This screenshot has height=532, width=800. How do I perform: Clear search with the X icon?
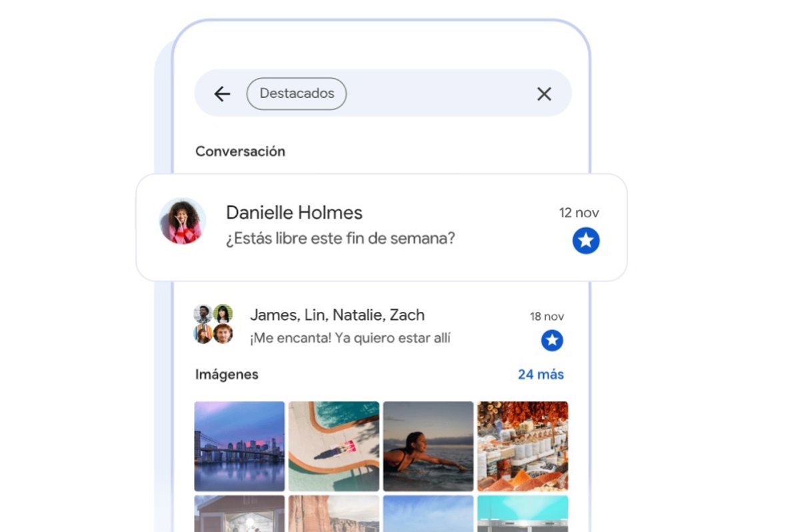544,94
